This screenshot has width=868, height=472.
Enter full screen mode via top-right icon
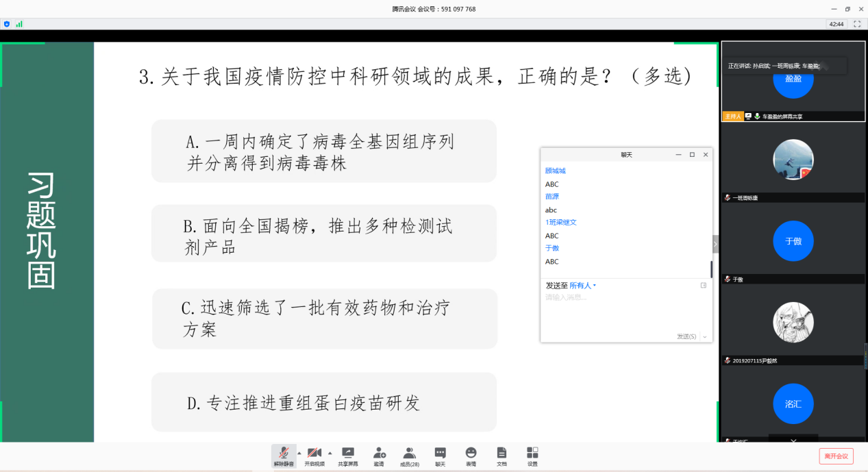click(x=858, y=24)
